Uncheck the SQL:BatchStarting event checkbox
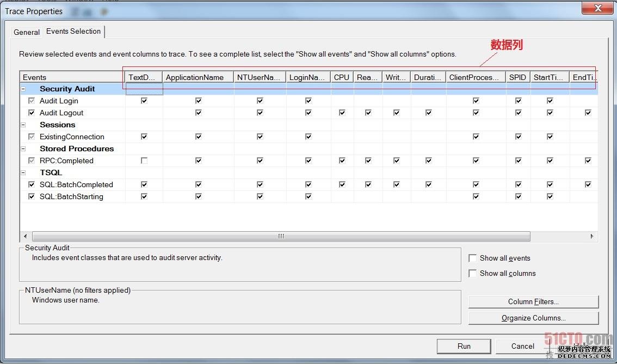Image resolution: width=617 pixels, height=364 pixels. point(32,196)
